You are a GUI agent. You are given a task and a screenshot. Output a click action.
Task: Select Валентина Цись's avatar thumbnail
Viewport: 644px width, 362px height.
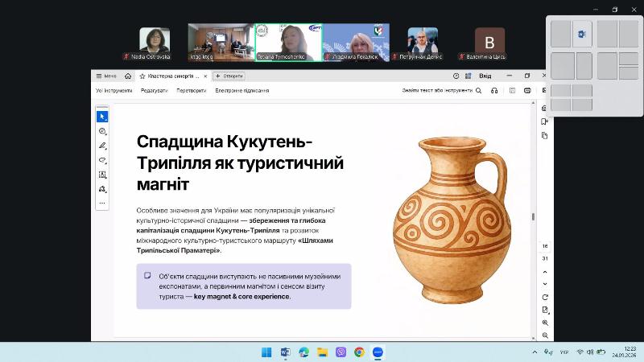pyautogui.click(x=489, y=43)
